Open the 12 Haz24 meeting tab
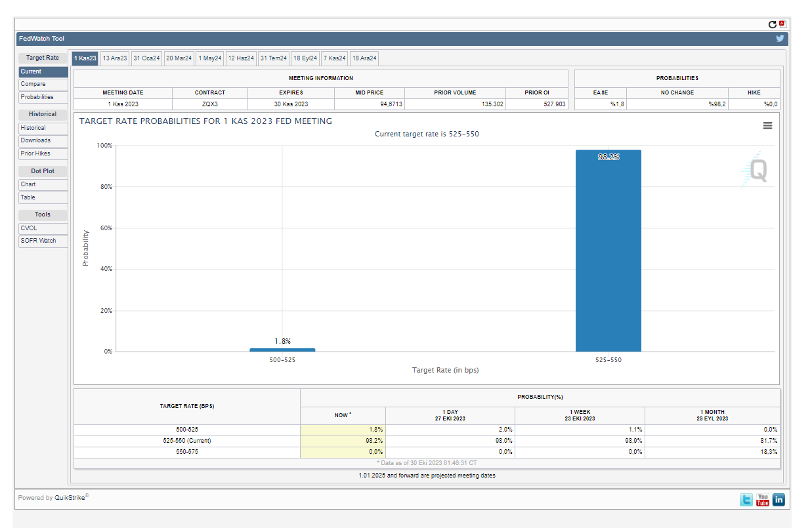 click(x=241, y=58)
